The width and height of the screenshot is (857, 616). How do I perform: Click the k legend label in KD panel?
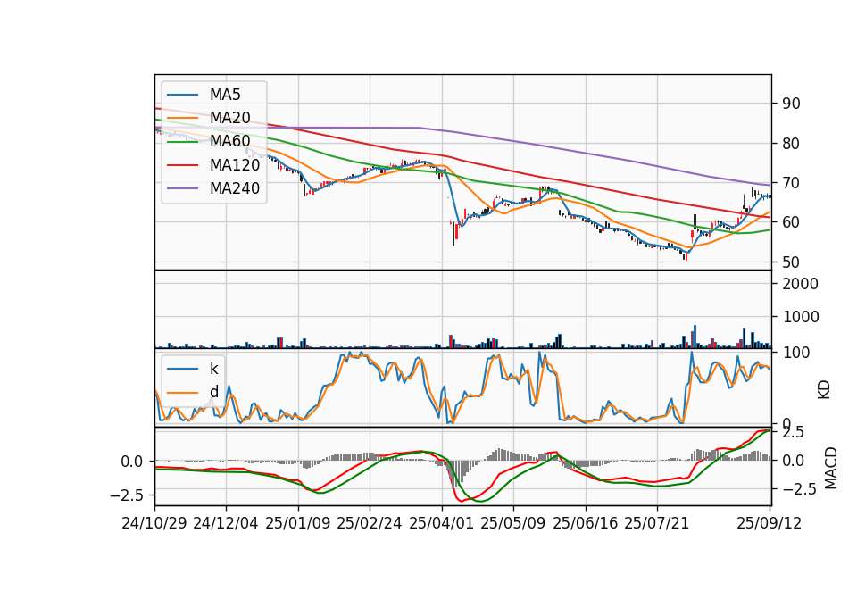213,369
